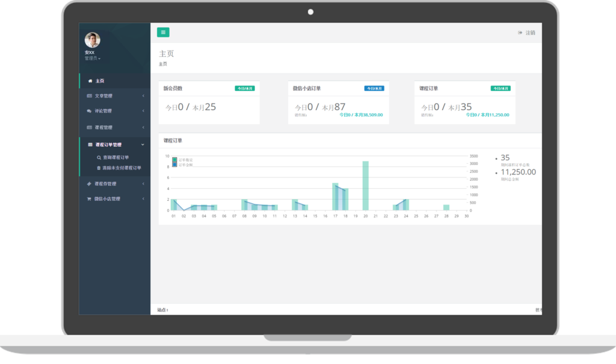The width and height of the screenshot is (616, 364).
Task: Click the 课程券管理 ticket icon
Action: click(x=89, y=184)
